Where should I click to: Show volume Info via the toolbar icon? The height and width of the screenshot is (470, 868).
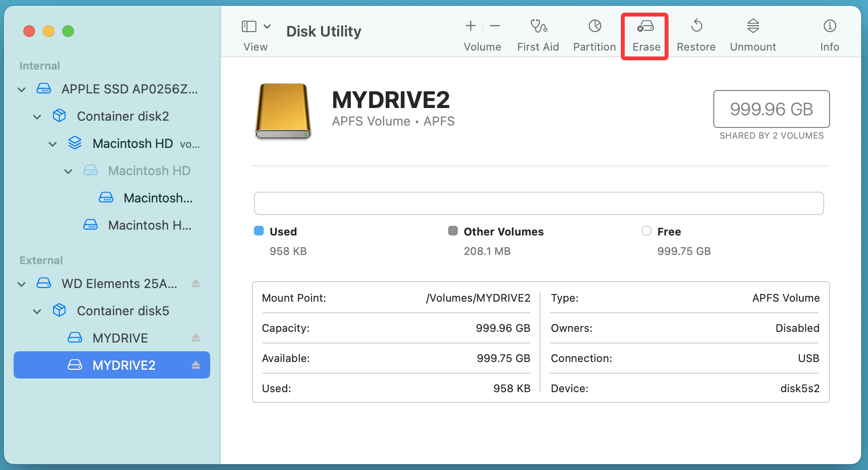tap(829, 34)
